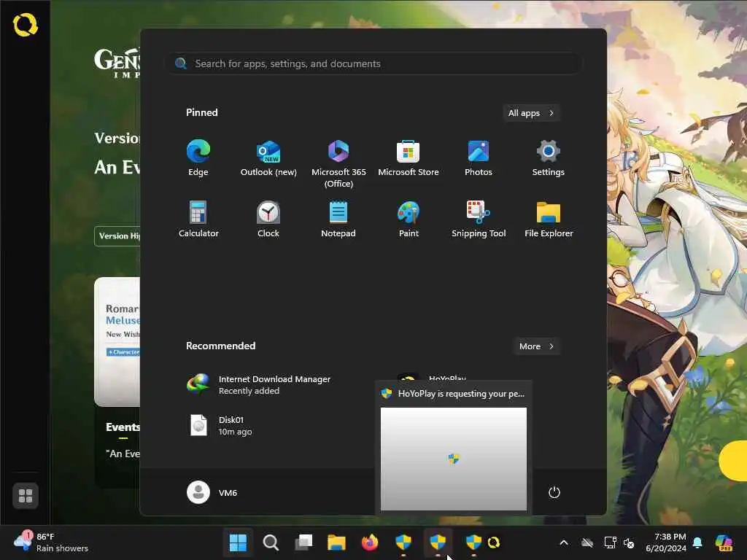Open the games grid button in HoYoPlay sidebar
The height and width of the screenshot is (560, 747).
[x=26, y=496]
